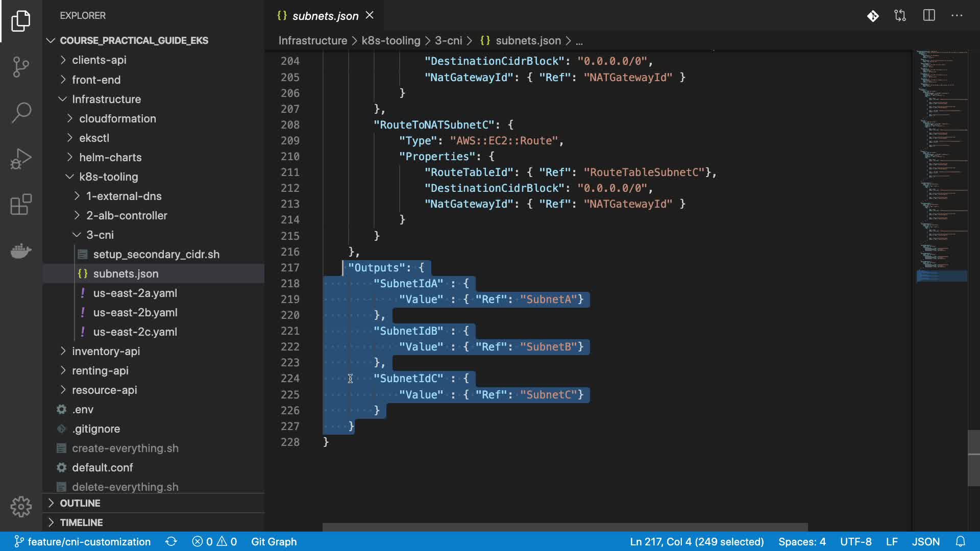Change language mode JSON in status bar
The width and height of the screenshot is (980, 551).
click(925, 541)
